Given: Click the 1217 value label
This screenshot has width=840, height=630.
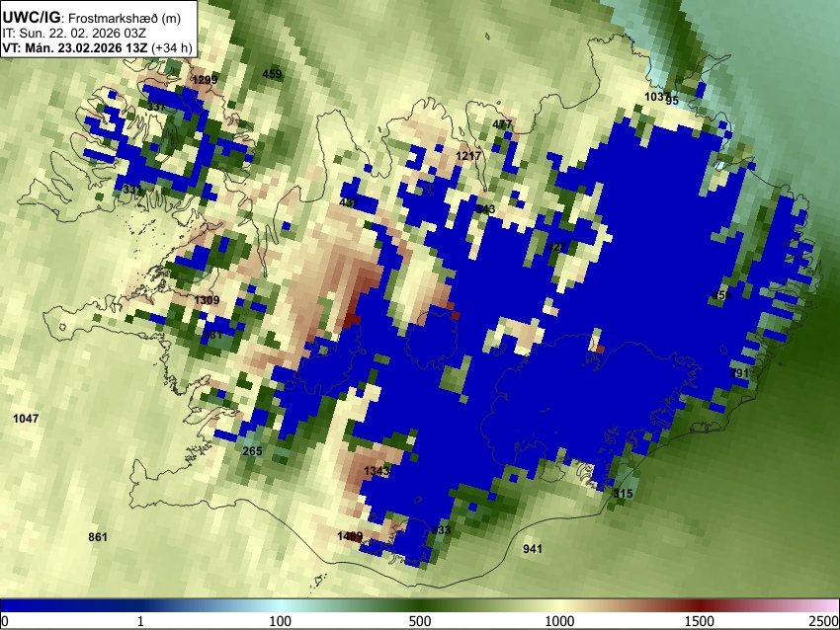Looking at the screenshot, I should click(468, 156).
